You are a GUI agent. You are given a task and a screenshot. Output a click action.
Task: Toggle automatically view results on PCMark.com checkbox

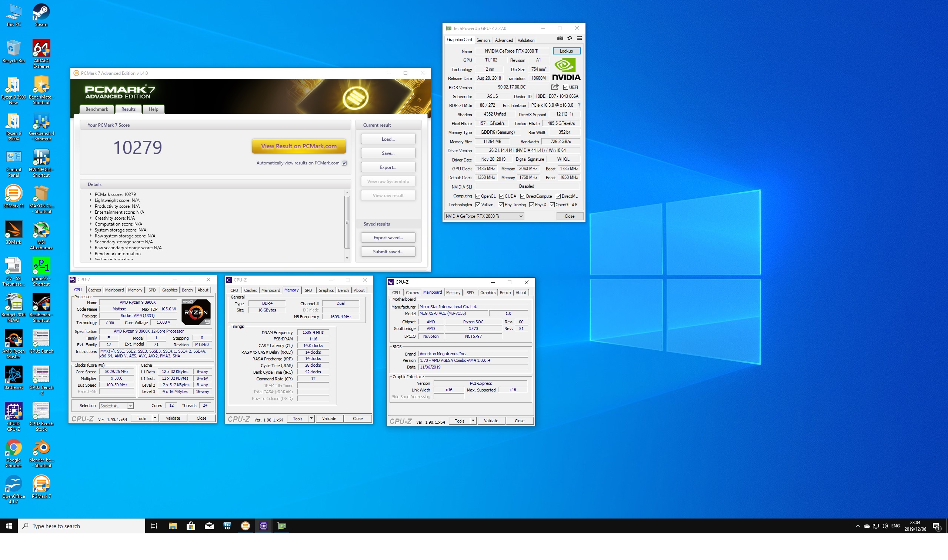pos(344,163)
